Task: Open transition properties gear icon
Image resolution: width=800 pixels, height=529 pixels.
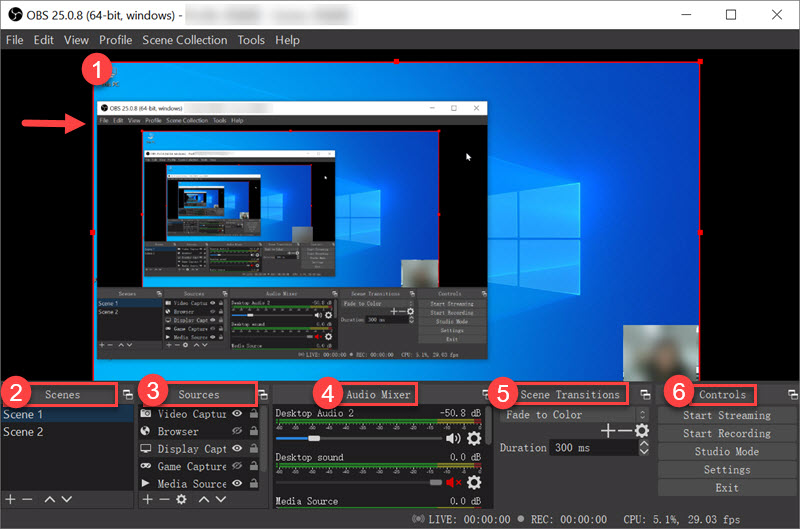Action: (x=642, y=431)
